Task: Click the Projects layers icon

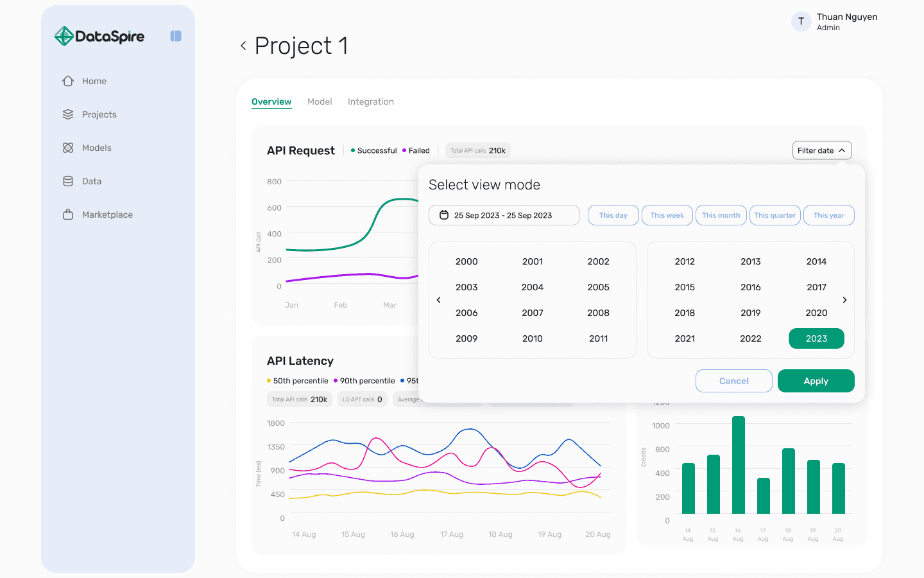Action: coord(68,114)
